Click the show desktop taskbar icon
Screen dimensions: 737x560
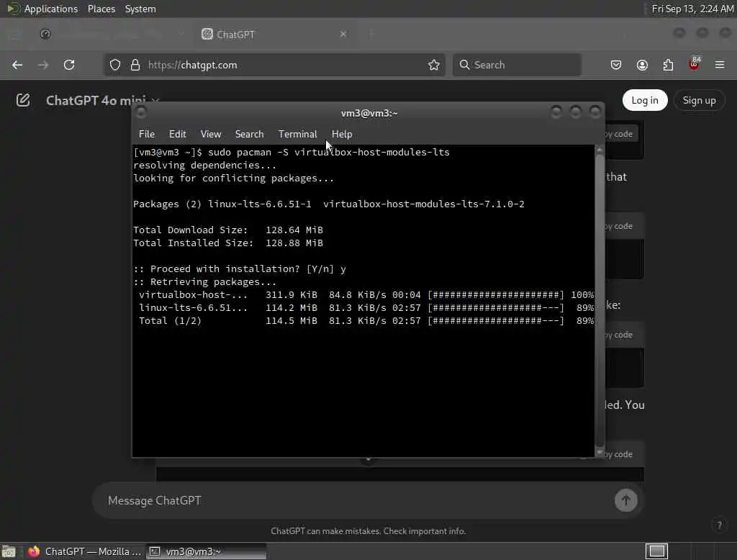9,551
